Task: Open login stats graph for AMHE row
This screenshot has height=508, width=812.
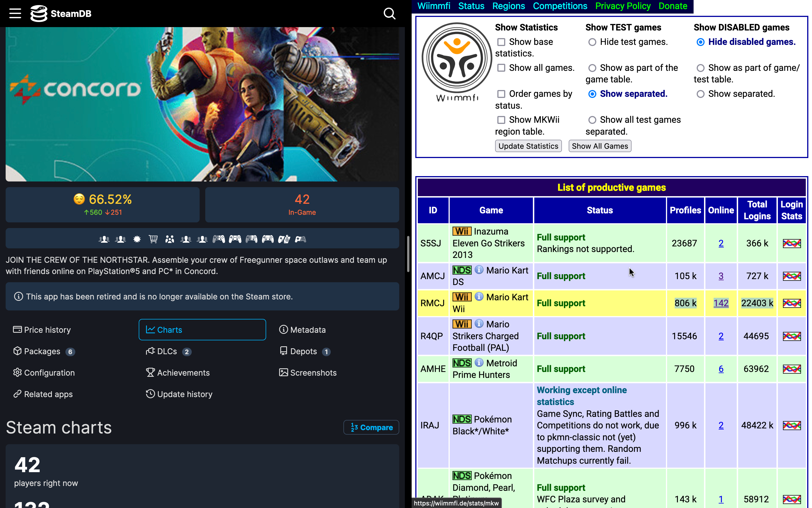Action: [791, 369]
